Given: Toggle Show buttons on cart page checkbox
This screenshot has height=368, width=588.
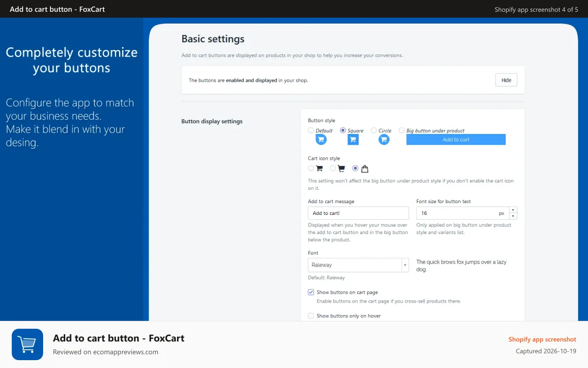Looking at the screenshot, I should pyautogui.click(x=311, y=292).
